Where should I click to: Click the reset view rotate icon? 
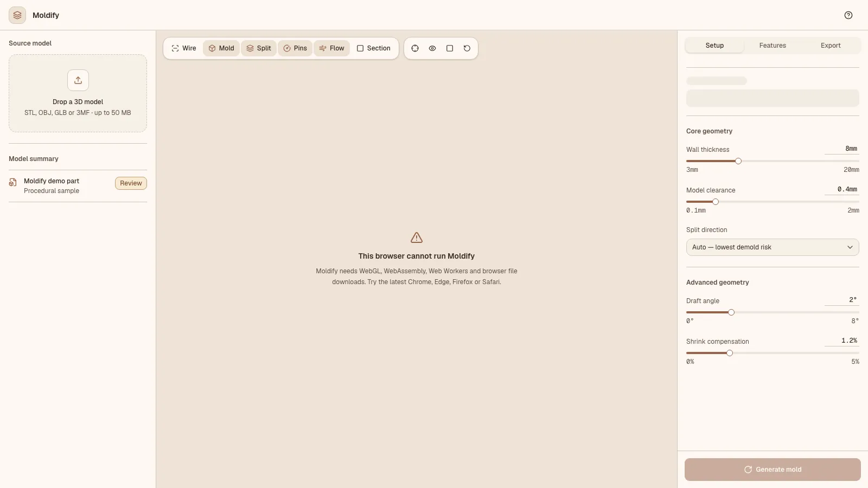[467, 48]
